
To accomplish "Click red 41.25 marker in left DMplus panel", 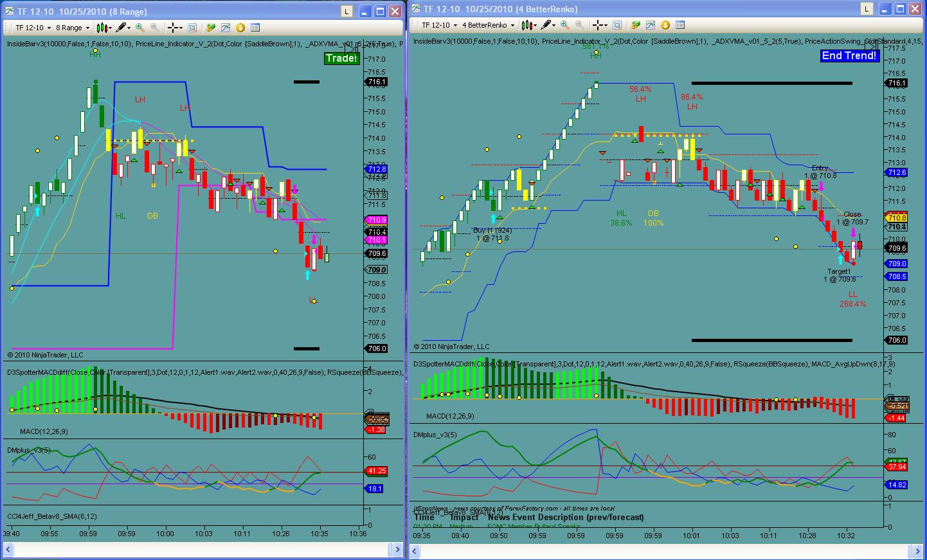I will pos(377,471).
